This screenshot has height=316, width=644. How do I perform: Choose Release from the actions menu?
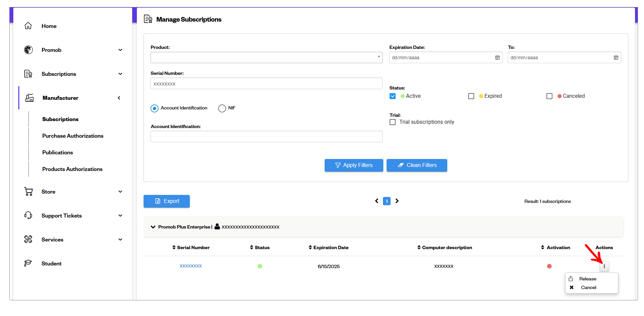click(587, 279)
